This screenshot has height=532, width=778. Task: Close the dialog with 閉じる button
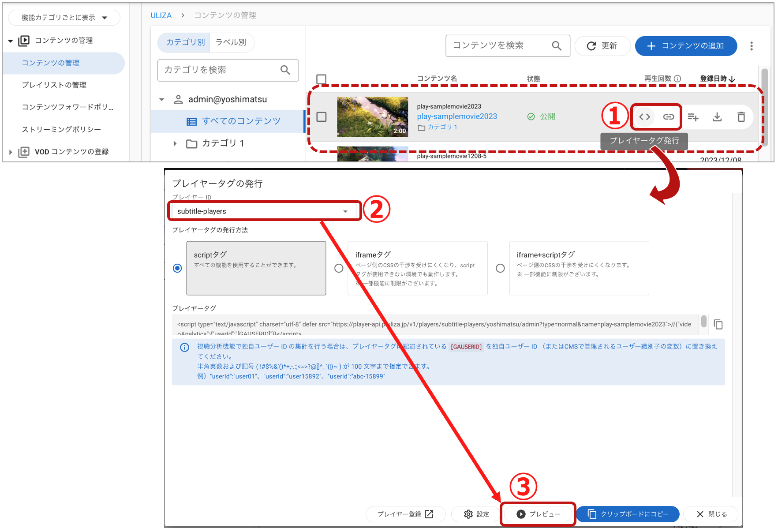click(x=711, y=514)
